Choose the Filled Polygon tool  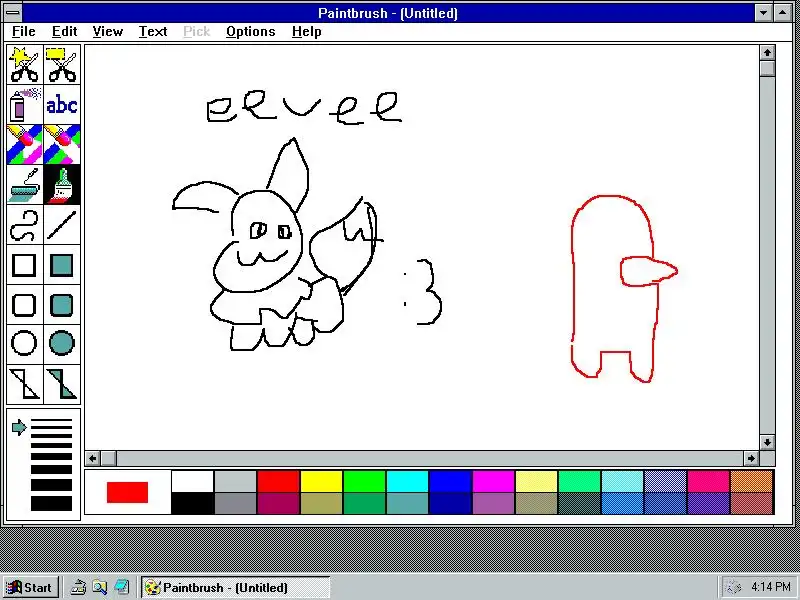[62, 384]
